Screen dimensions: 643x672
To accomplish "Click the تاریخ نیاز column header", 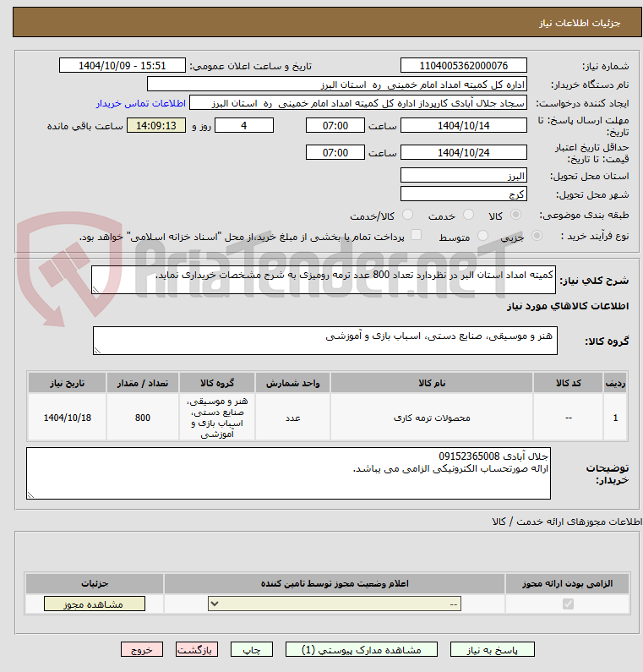I will click(x=68, y=383).
